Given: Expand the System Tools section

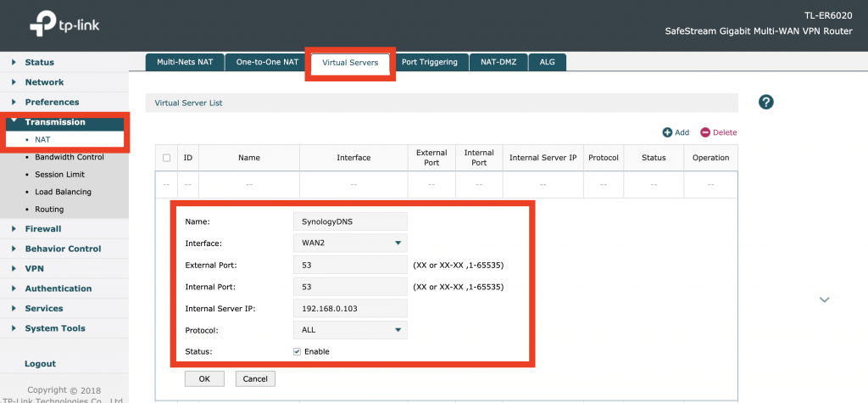Looking at the screenshot, I should 54,328.
